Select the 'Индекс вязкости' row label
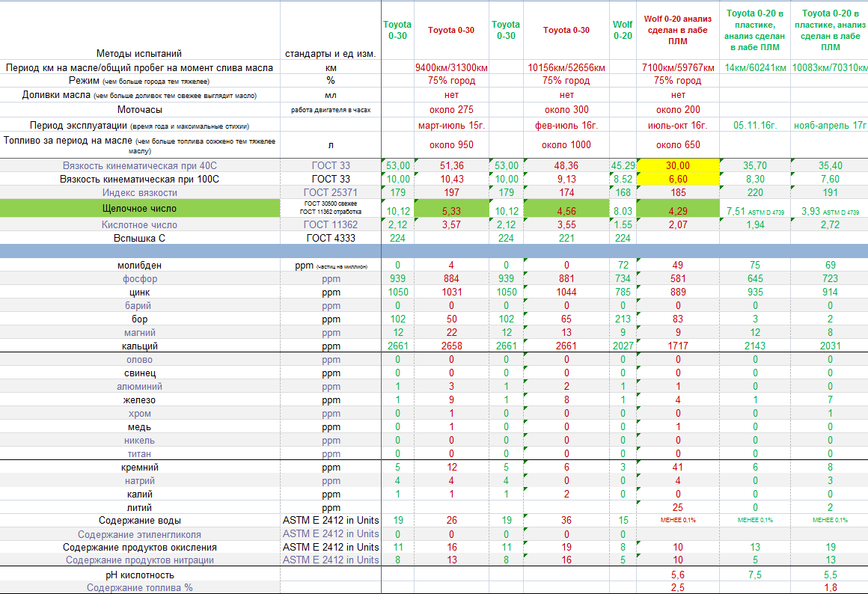The height and width of the screenshot is (594, 868). (139, 193)
